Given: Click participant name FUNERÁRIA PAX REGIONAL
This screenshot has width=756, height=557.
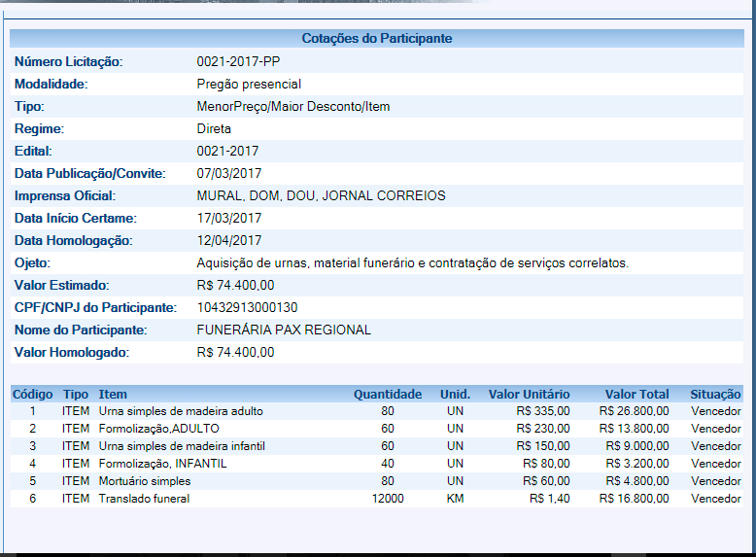Looking at the screenshot, I should tap(284, 330).
